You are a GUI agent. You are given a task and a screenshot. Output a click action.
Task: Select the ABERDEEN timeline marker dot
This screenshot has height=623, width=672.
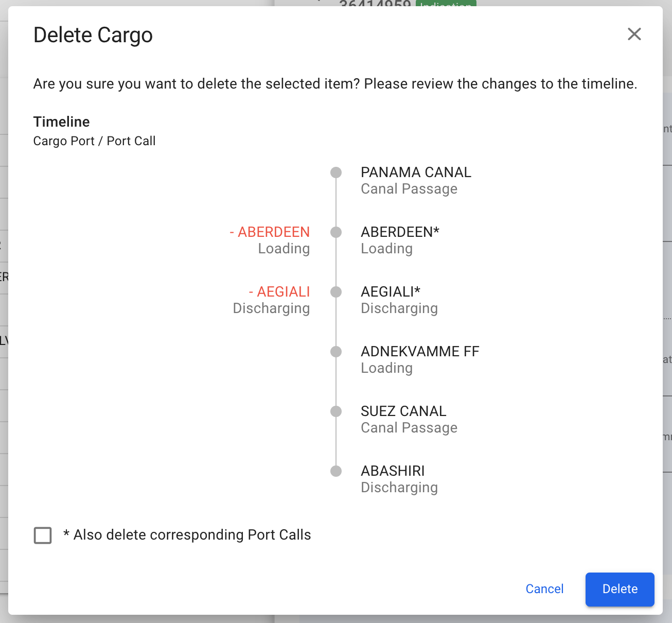click(336, 232)
